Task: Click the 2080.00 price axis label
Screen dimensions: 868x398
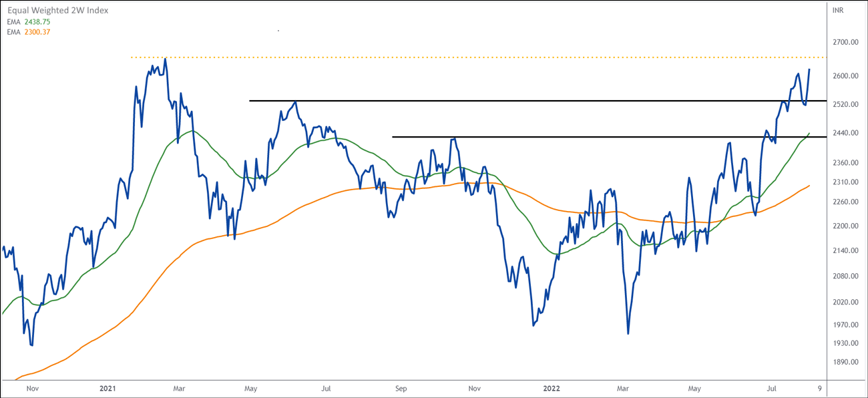Action: [x=845, y=276]
